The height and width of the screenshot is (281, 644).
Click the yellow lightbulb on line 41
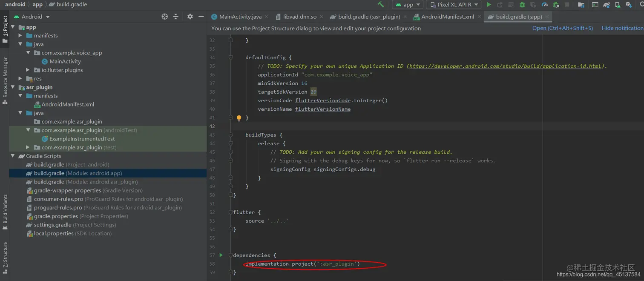[239, 118]
